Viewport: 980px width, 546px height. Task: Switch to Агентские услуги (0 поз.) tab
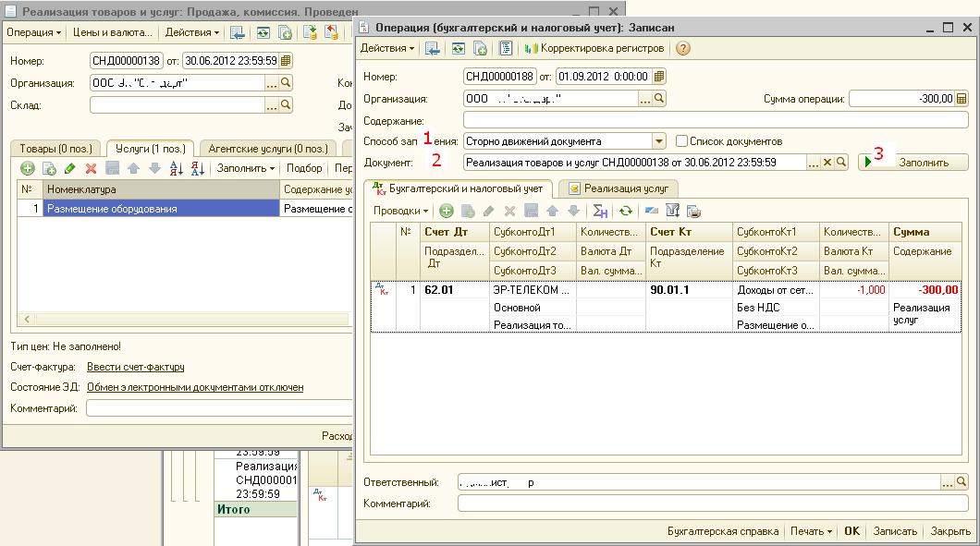[x=268, y=149]
